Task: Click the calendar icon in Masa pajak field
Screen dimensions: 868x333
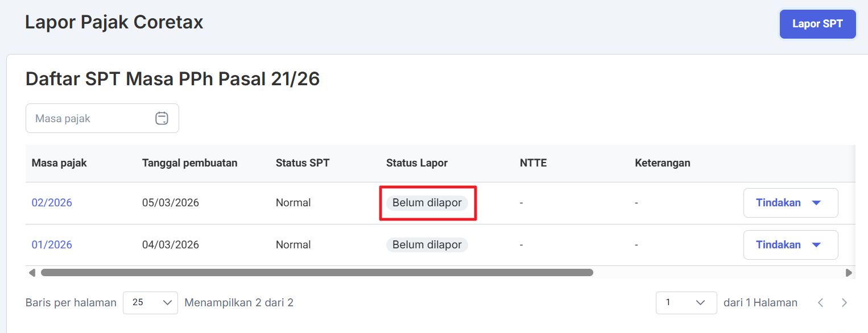Action: click(x=162, y=118)
